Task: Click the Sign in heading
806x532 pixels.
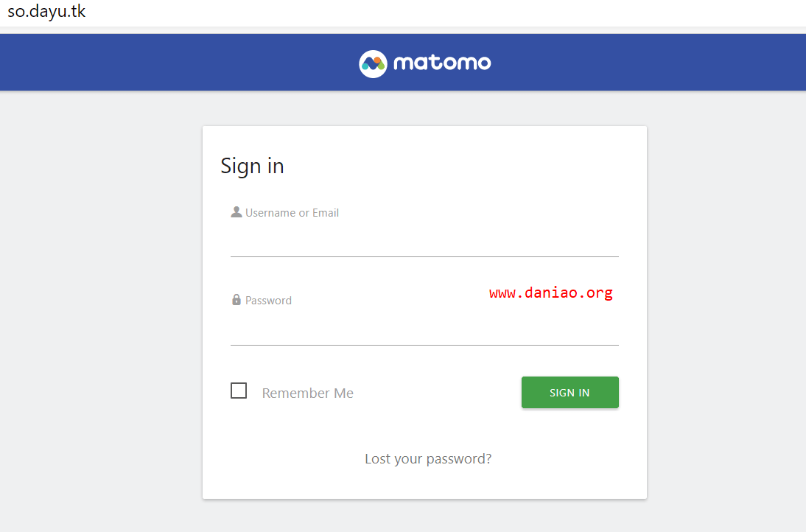Action: coord(253,166)
